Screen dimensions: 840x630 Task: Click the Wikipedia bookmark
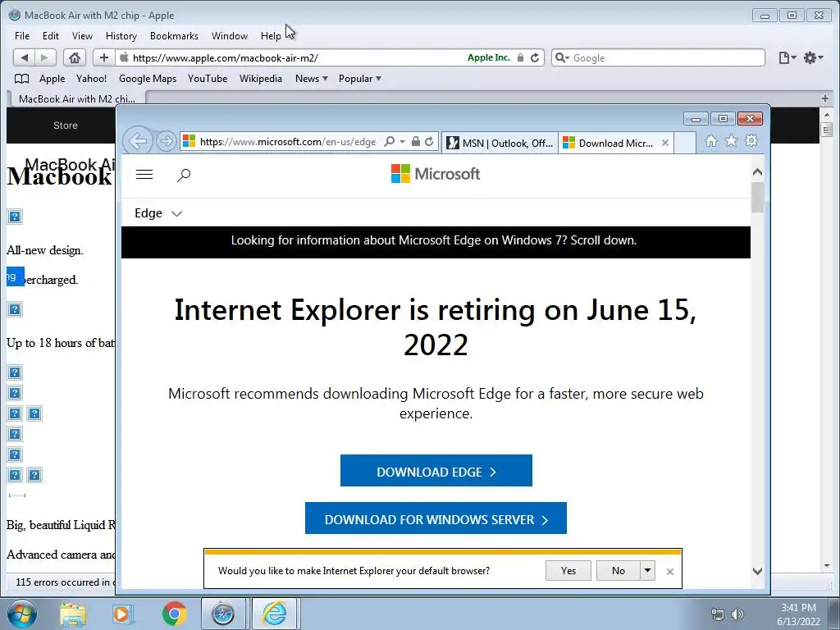260,79
